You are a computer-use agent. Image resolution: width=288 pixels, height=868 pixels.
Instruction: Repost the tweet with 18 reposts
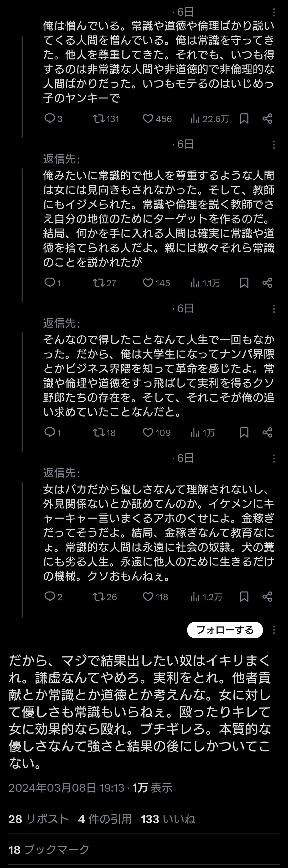click(x=99, y=432)
